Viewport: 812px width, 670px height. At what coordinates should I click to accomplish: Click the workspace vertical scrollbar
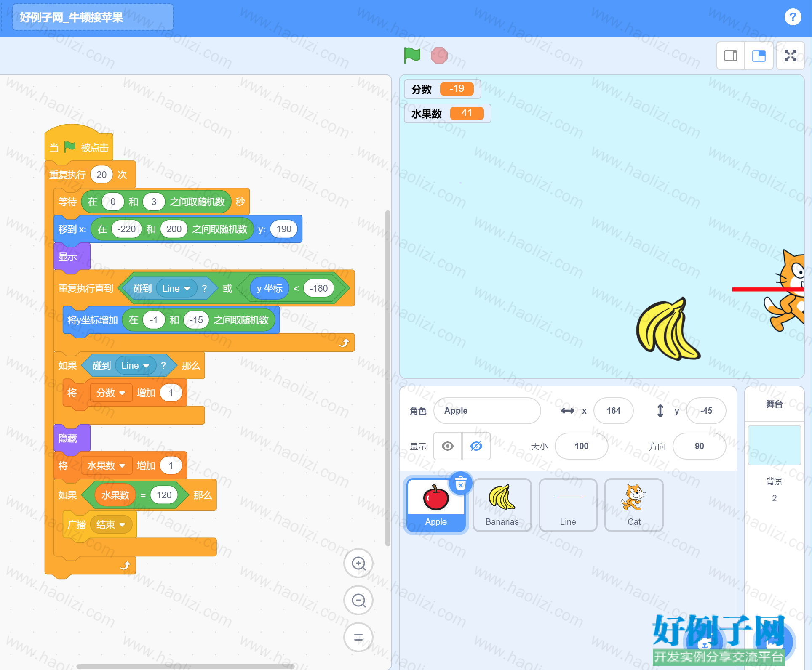pyautogui.click(x=388, y=378)
